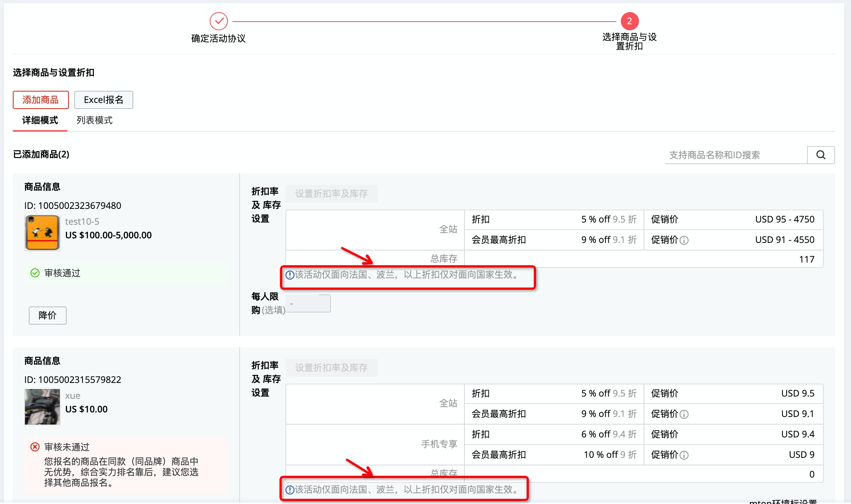Click the xue product title
Image resolution: width=851 pixels, height=504 pixels.
click(73, 396)
